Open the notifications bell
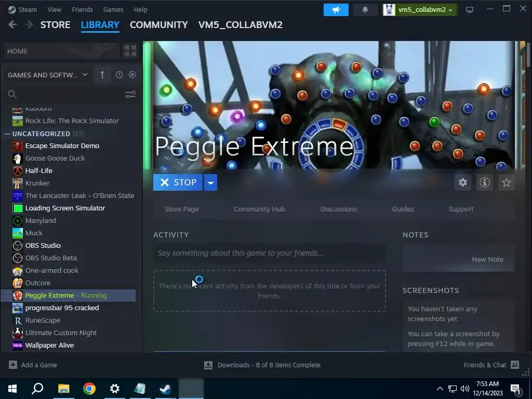The height and width of the screenshot is (399, 532). point(365,10)
